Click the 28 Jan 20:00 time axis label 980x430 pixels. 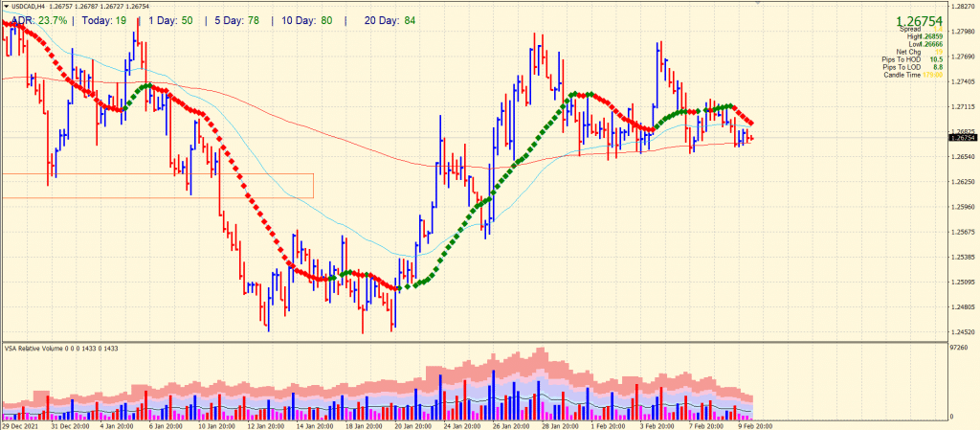(x=561, y=425)
